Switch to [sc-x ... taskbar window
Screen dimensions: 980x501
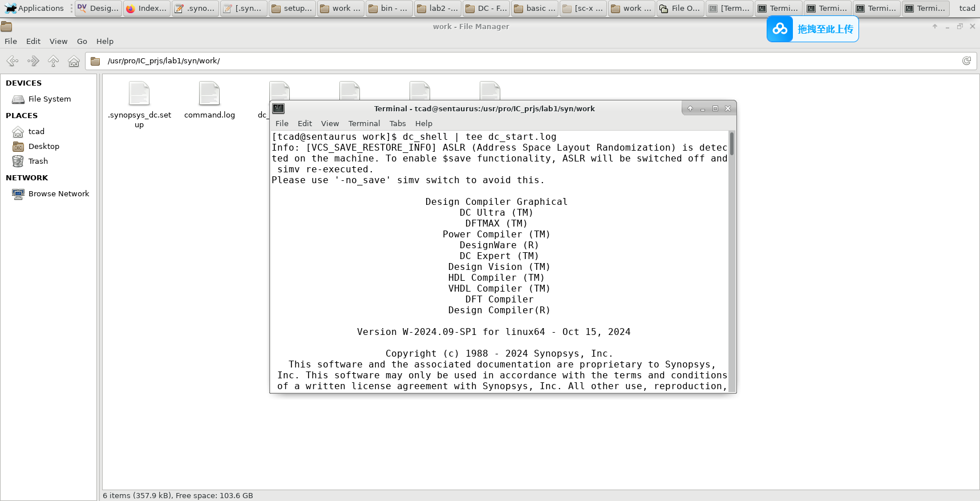coord(583,8)
